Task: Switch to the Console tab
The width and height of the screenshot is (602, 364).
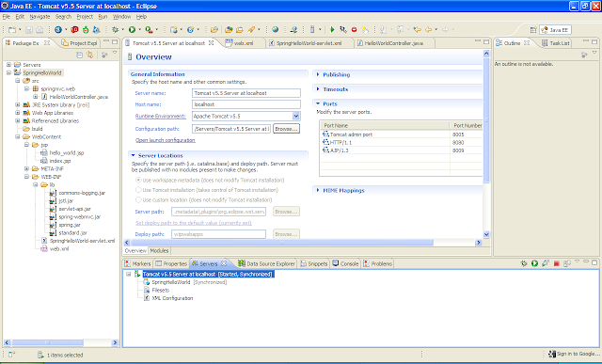Action: point(345,263)
